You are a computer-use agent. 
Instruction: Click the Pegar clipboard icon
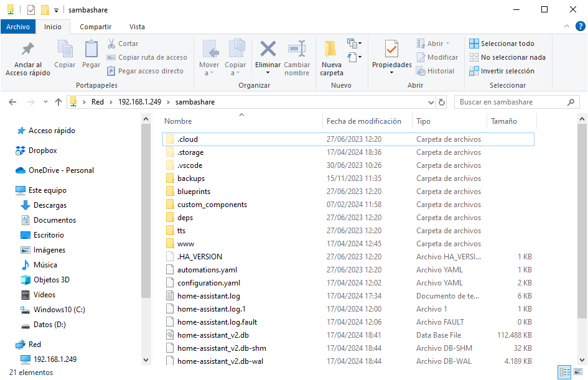tap(91, 54)
